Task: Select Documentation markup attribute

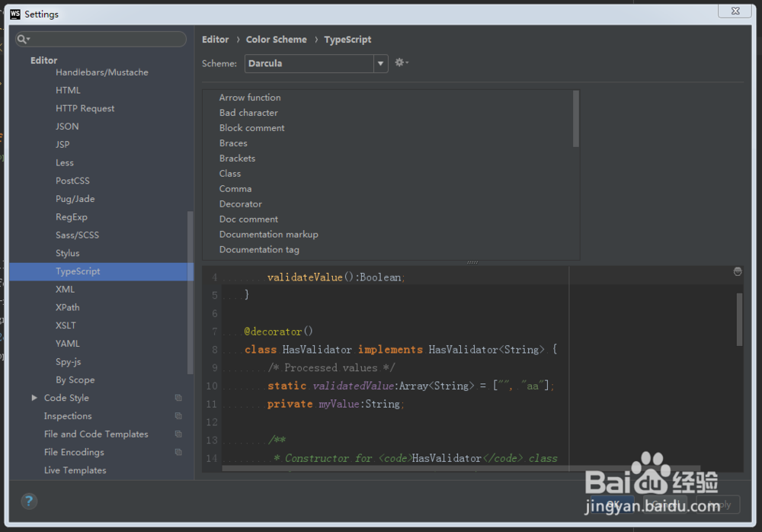Action: tap(269, 235)
